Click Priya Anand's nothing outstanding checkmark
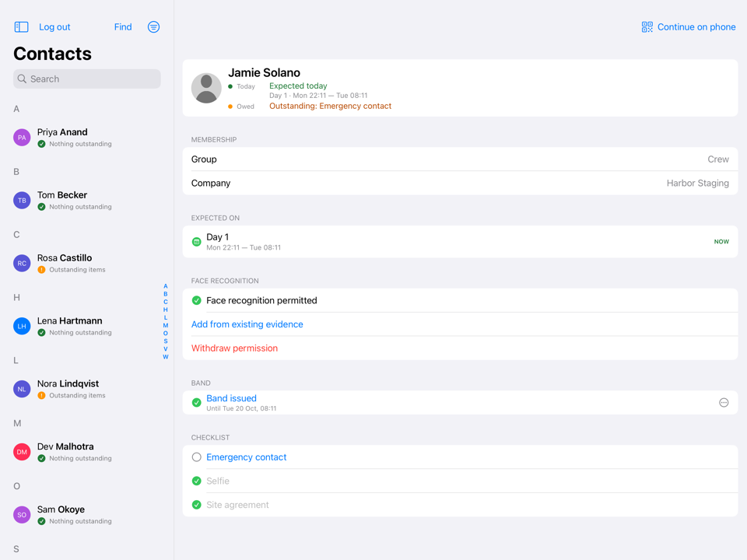This screenshot has height=560, width=747. point(41,144)
